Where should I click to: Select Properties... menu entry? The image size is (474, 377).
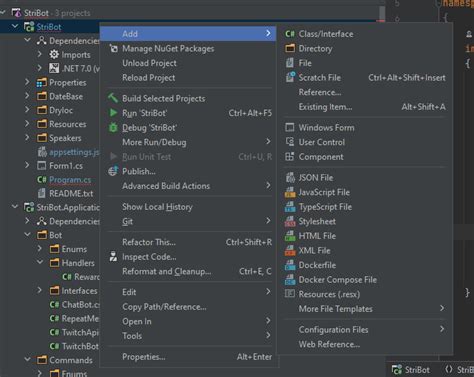coord(188,357)
